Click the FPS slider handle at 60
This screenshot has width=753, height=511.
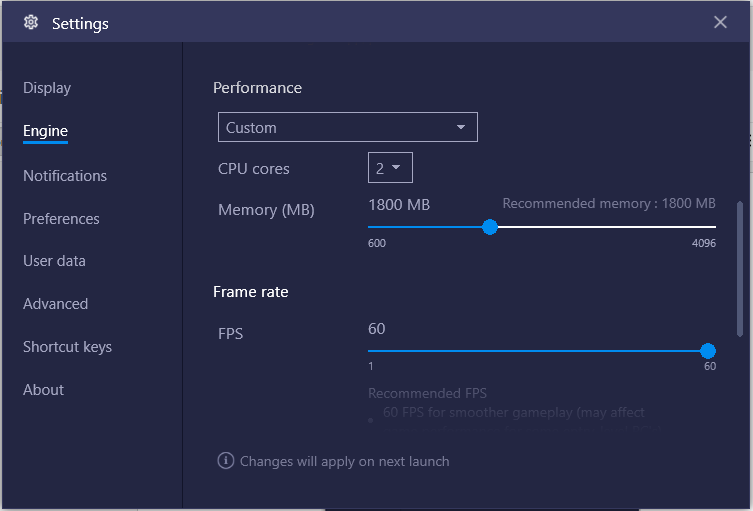coord(708,351)
